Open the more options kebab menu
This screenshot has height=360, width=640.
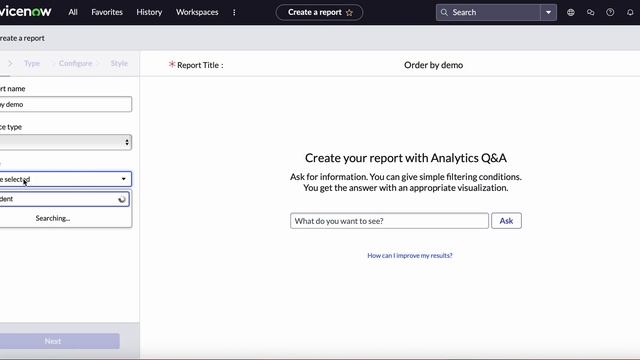click(x=234, y=12)
